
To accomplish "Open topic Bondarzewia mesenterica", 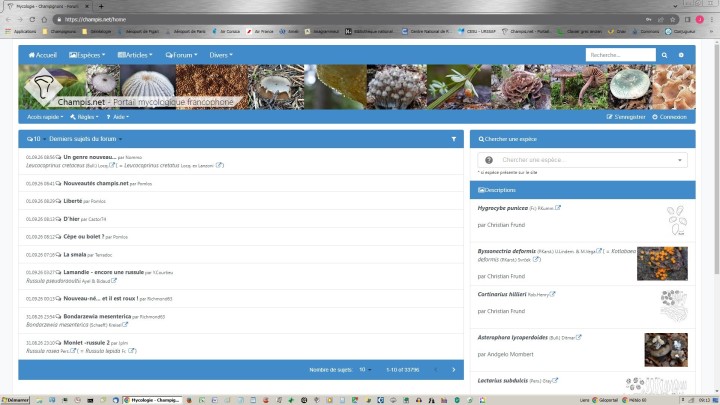I will coord(97,316).
